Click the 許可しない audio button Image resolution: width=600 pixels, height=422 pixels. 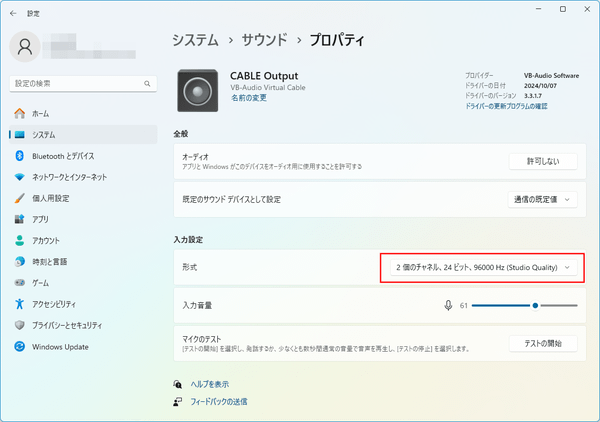[x=543, y=161]
